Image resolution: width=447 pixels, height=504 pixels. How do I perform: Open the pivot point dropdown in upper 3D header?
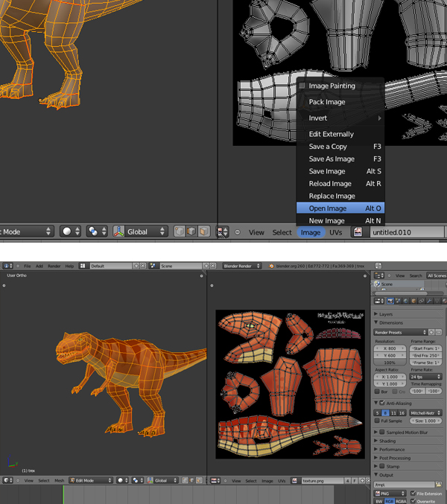(x=96, y=232)
